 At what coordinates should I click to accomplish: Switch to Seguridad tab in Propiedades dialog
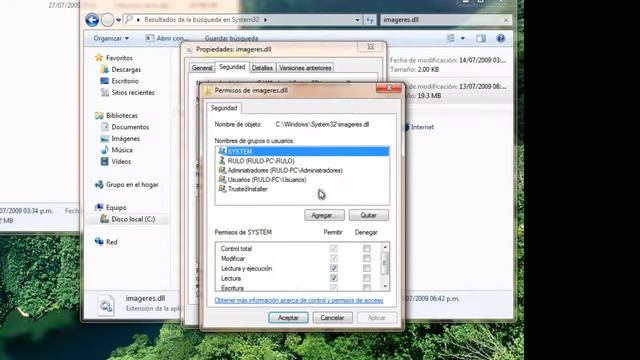pos(232,67)
